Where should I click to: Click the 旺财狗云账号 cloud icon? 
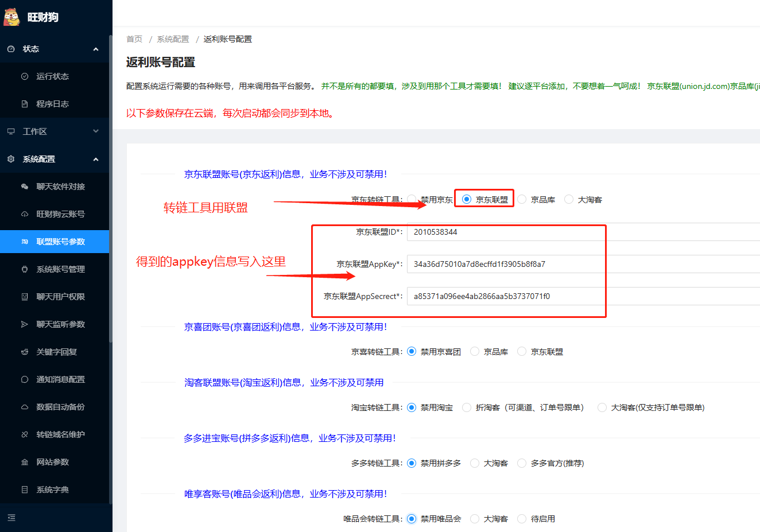[25, 214]
